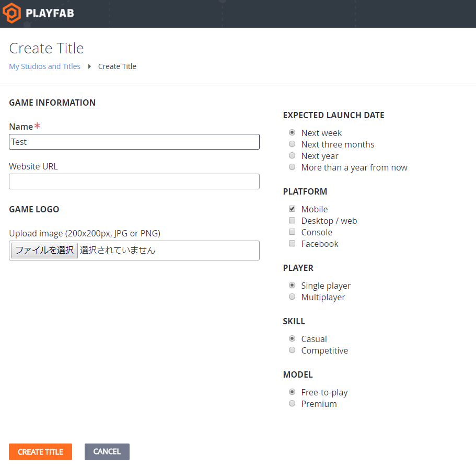Open My Studios and Titles breadcrumb link
This screenshot has height=466, width=476.
[x=44, y=66]
